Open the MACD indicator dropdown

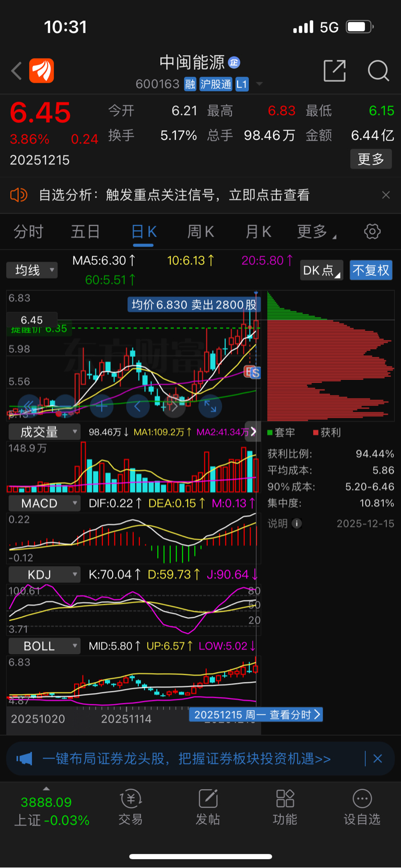tap(44, 503)
